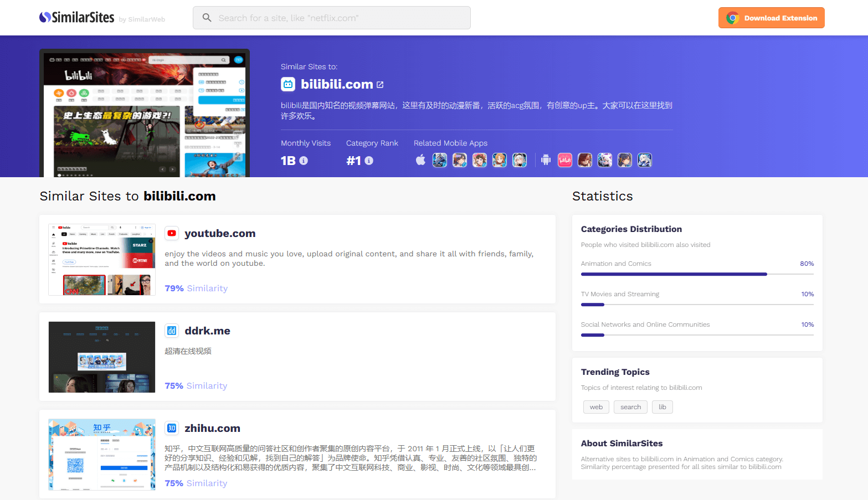Click the Android apps robot icon
The height and width of the screenshot is (500, 868).
click(546, 160)
